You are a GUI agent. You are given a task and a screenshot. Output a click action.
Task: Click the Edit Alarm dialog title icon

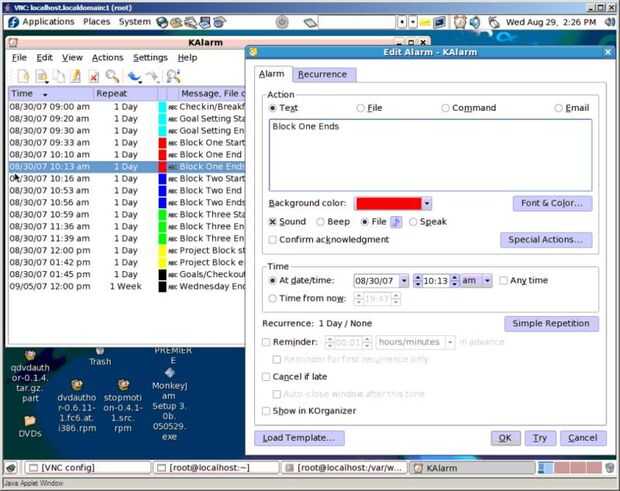pyautogui.click(x=253, y=52)
